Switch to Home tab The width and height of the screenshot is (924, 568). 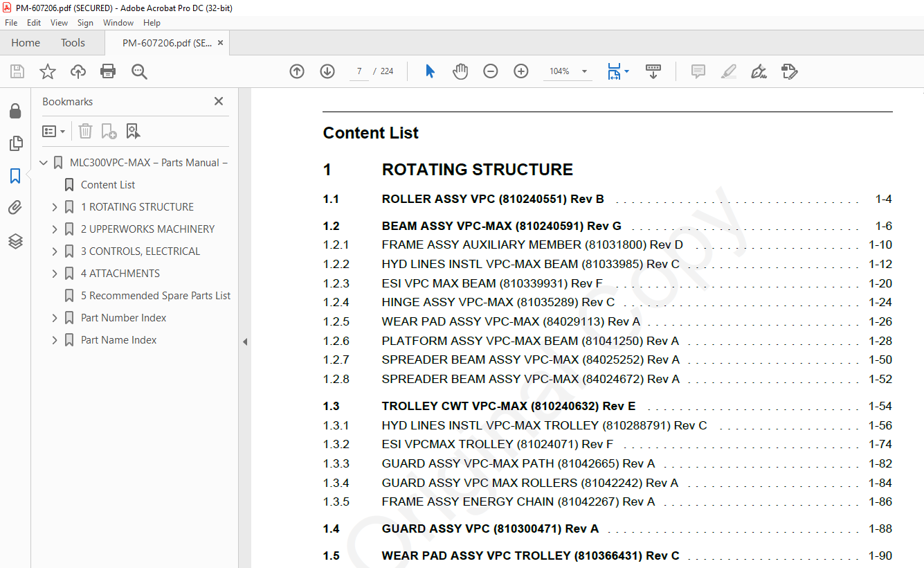coord(26,43)
